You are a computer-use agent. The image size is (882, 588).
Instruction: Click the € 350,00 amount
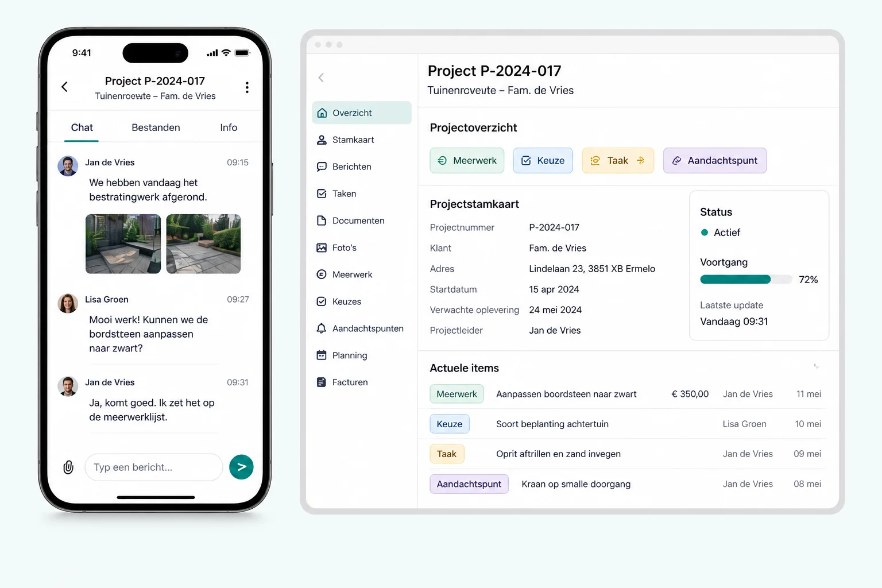(x=690, y=394)
